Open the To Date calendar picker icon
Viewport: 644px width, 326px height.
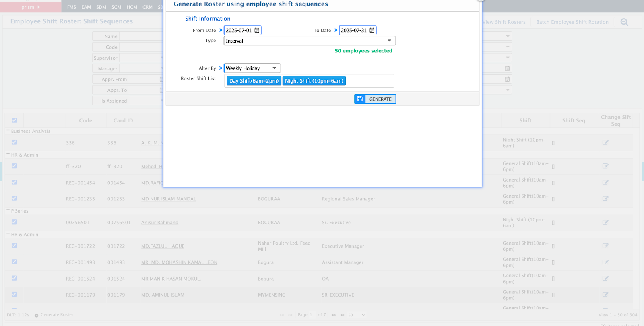tap(372, 30)
